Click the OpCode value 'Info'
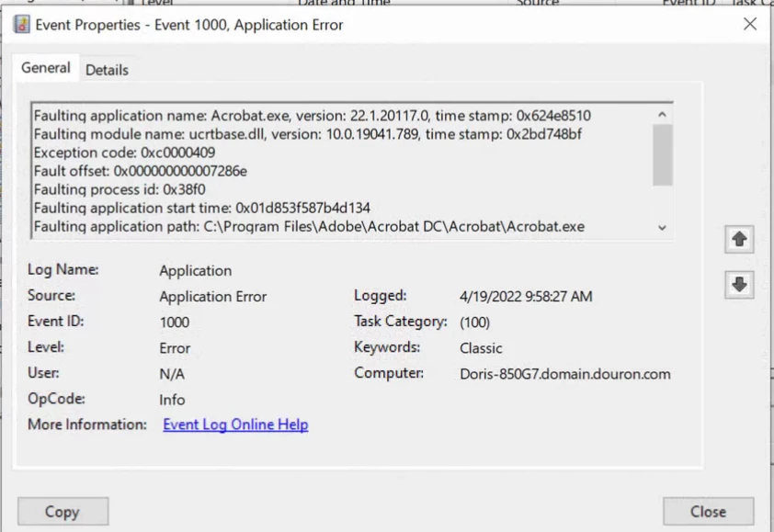The width and height of the screenshot is (774, 532). click(x=172, y=400)
